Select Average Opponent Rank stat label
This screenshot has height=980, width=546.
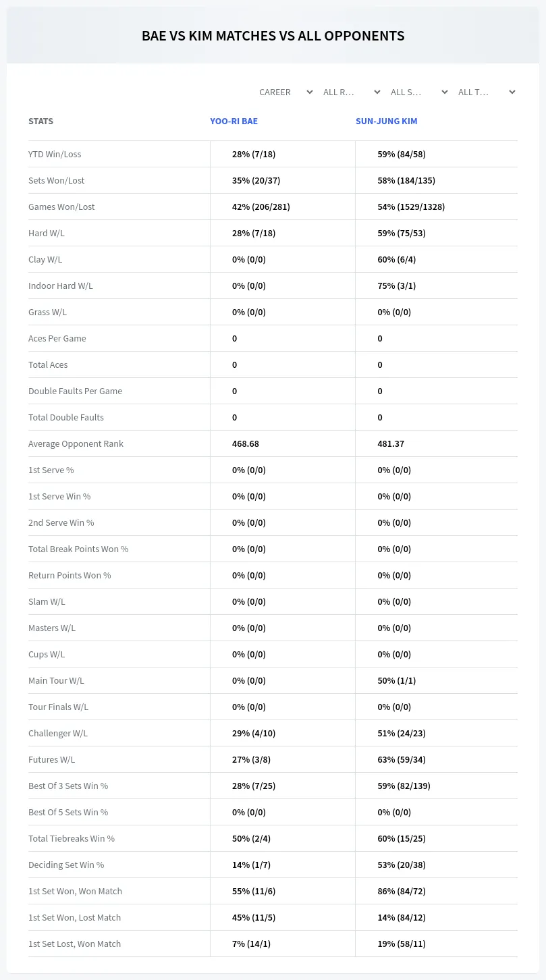pyautogui.click(x=76, y=443)
